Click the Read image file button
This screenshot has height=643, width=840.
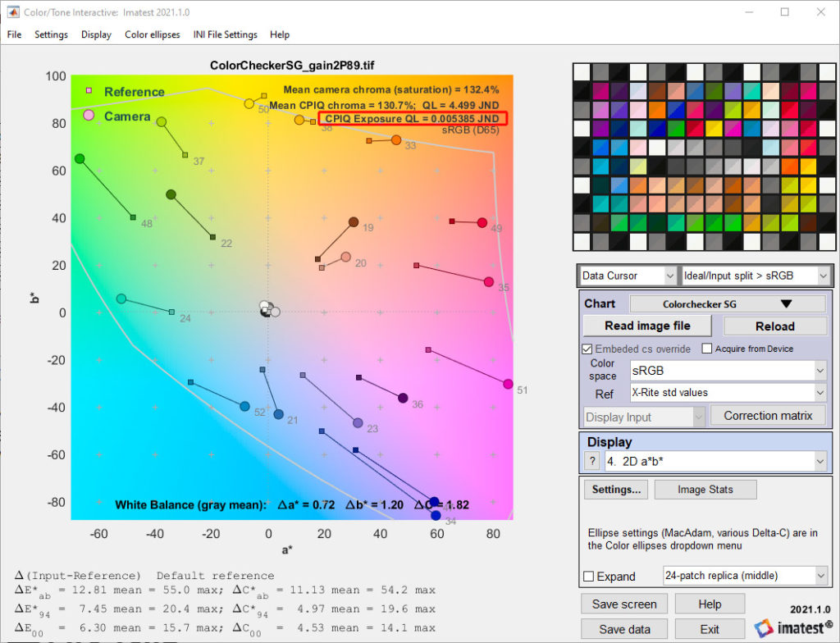(x=647, y=326)
